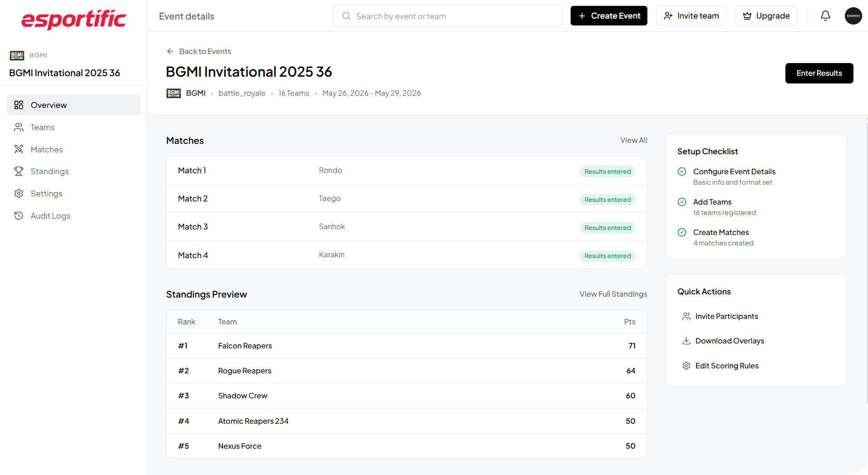This screenshot has height=475, width=868.
Task: Click the back arrow icon
Action: tap(170, 51)
